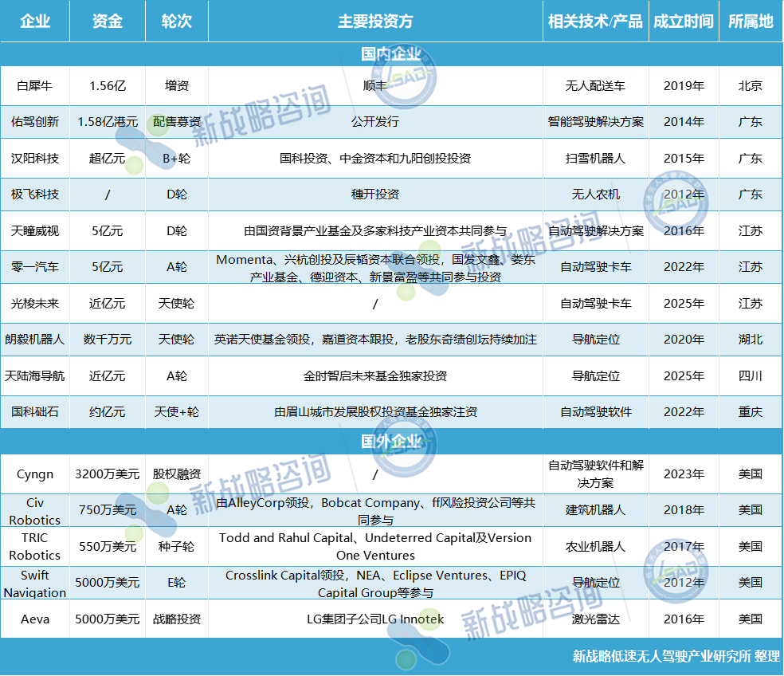Select the 朗毅机器人 company cell
Image resolution: width=784 pixels, height=676 pixels.
point(34,340)
